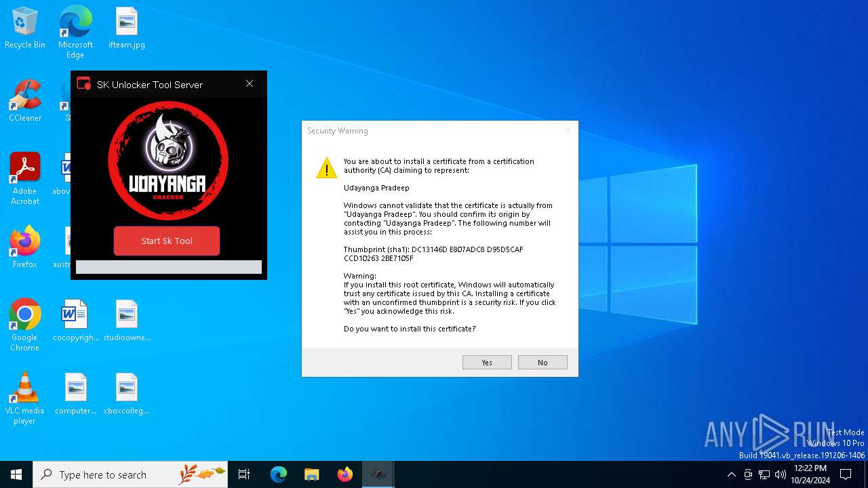Viewport: 868px width, 488px height.
Task: Click the 'Do you want to install this certificate?' text
Action: [410, 329]
